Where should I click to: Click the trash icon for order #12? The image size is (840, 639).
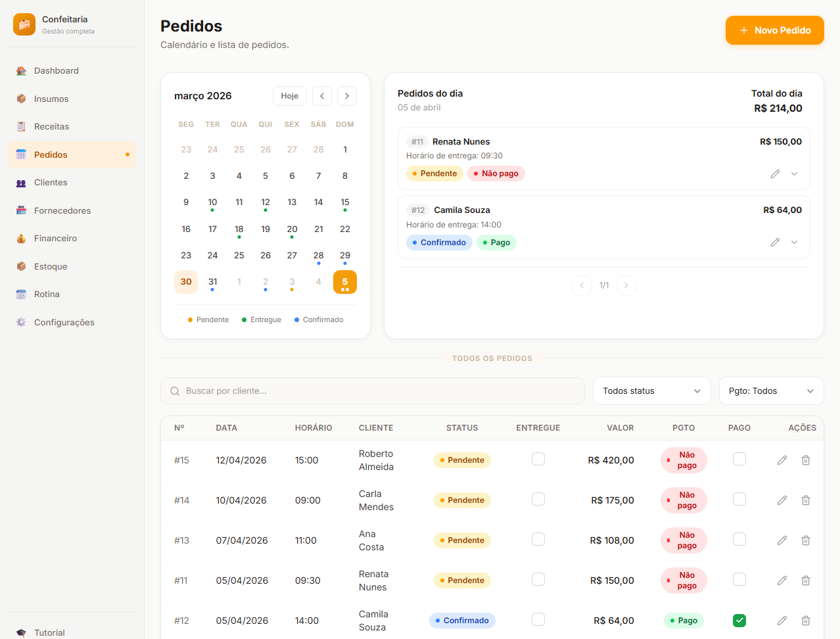point(805,621)
